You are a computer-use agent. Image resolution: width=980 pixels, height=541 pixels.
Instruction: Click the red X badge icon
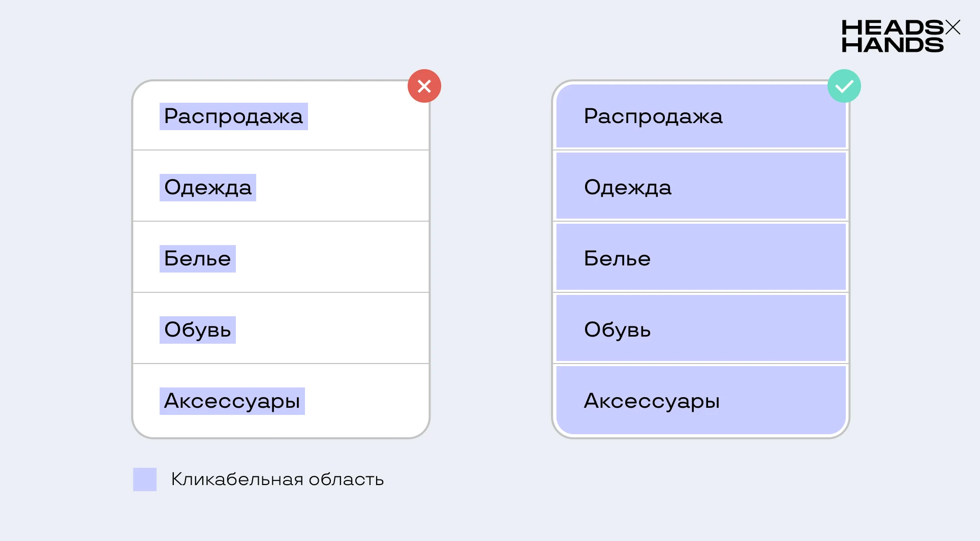pos(424,86)
